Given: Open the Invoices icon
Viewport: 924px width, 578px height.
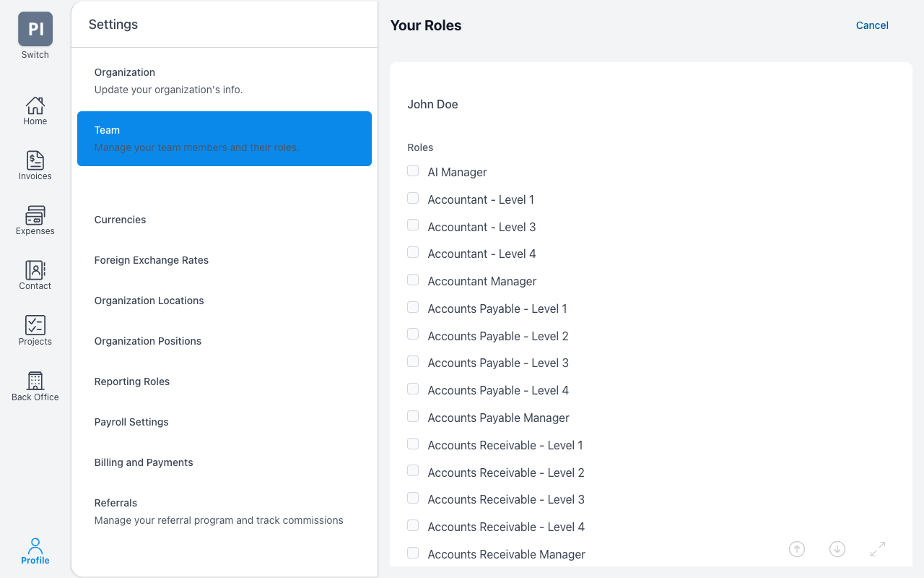Looking at the screenshot, I should [35, 160].
